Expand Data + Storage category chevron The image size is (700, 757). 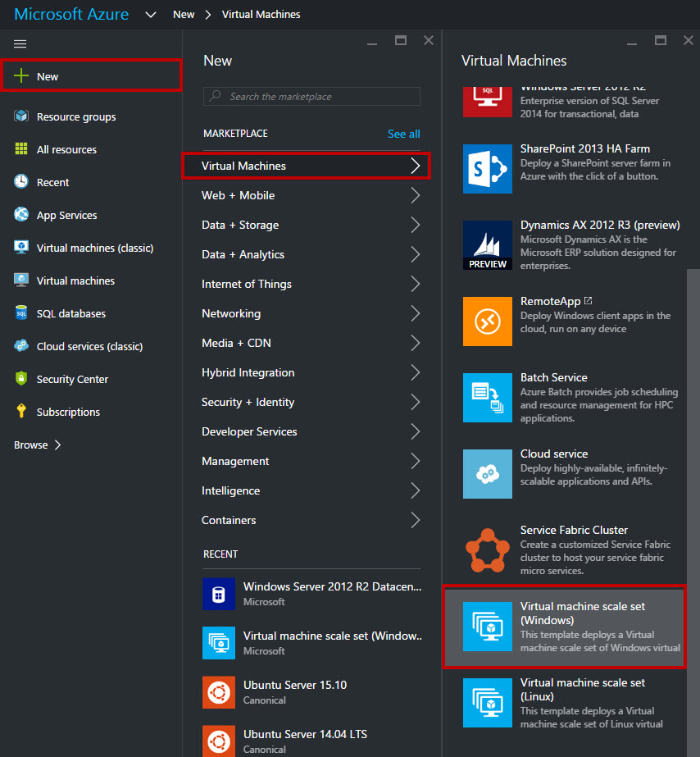coord(416,225)
